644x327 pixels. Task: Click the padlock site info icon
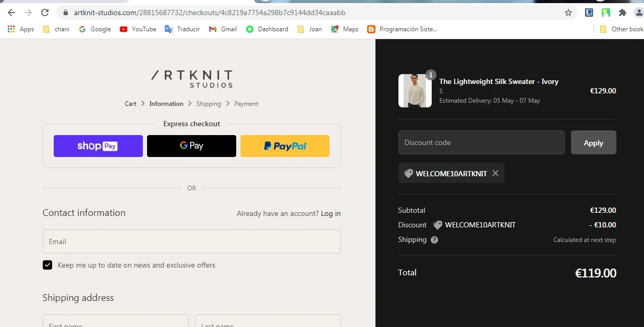coord(65,13)
